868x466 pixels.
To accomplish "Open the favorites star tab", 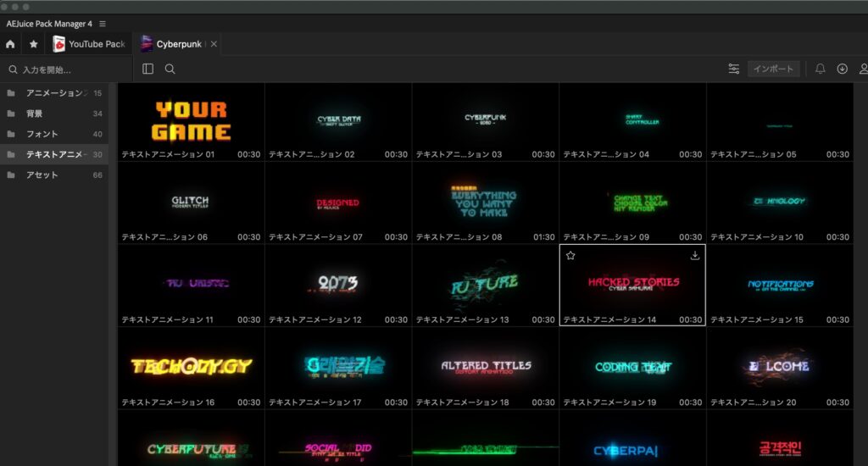I will pos(34,44).
